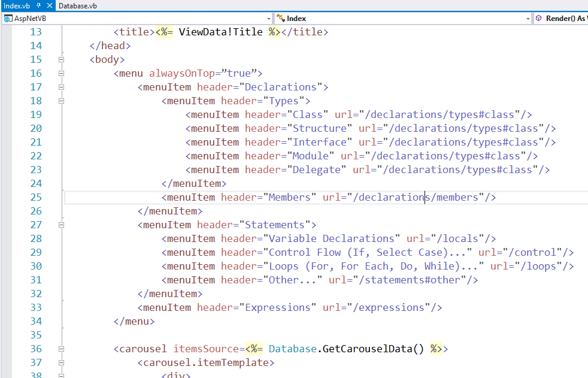The image size is (588, 378).
Task: Collapse the carousel element on line 36
Action: coord(60,349)
